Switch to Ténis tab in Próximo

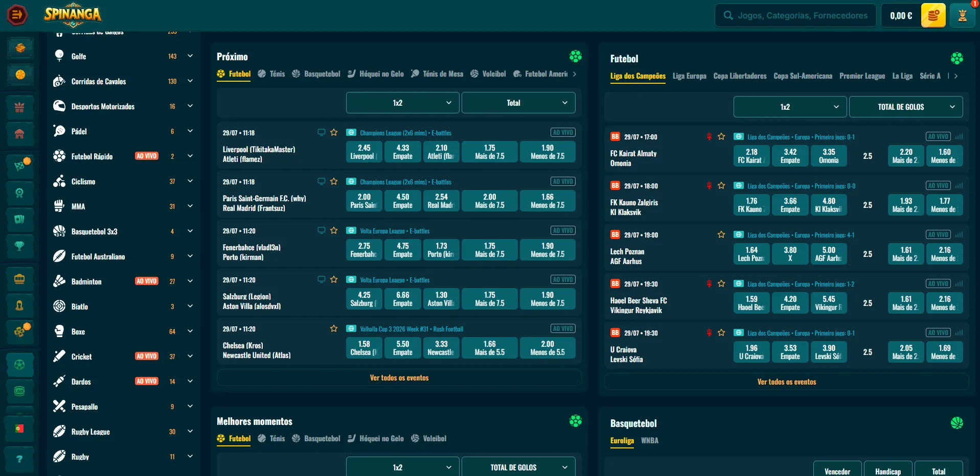point(271,74)
